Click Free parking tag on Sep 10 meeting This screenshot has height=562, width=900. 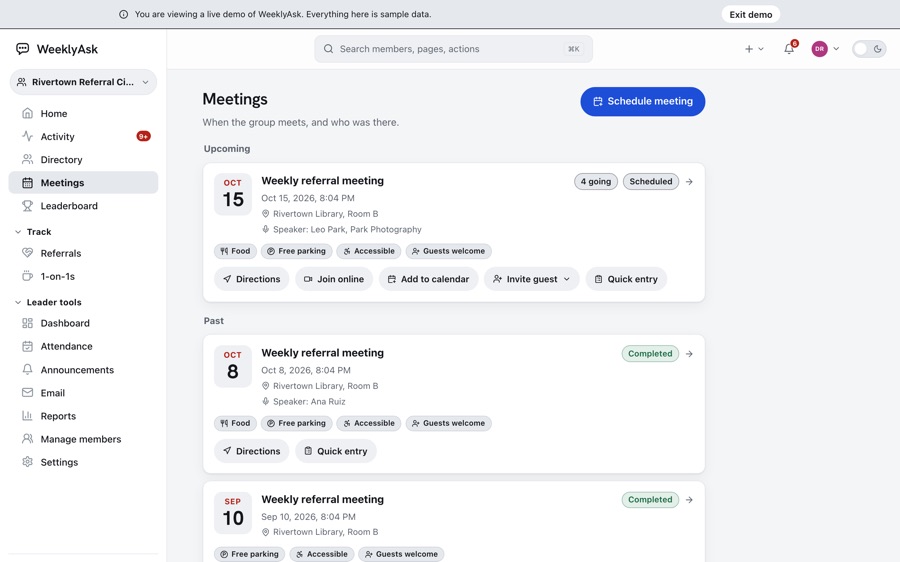click(x=249, y=554)
